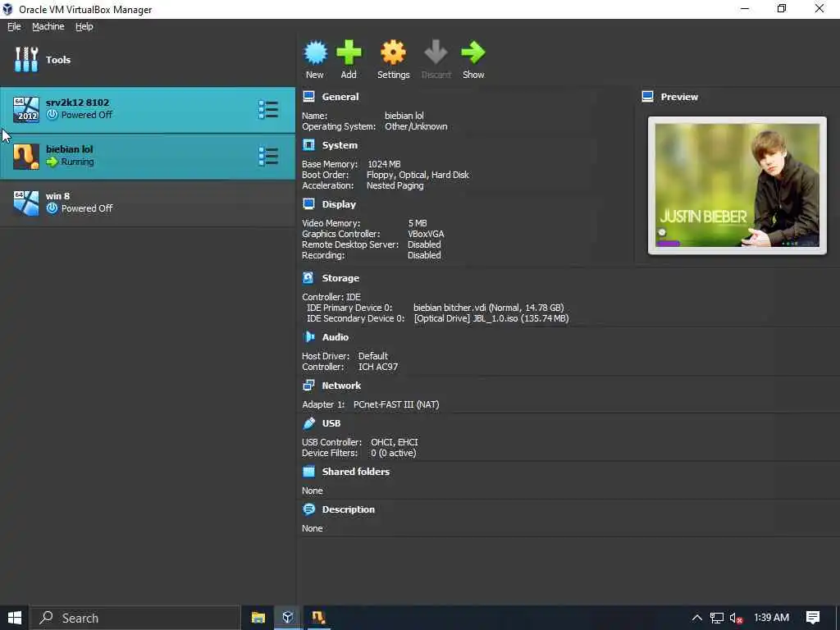This screenshot has width=840, height=630.
Task: Select the Tools icon in sidebar
Action: pos(26,59)
